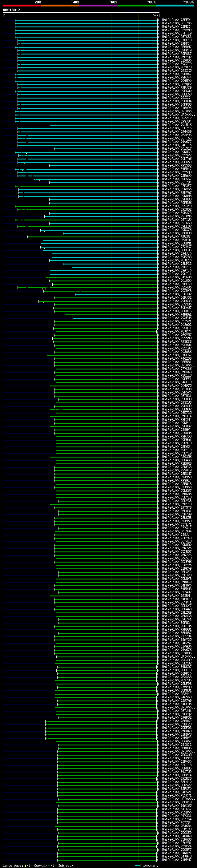Image resolution: width=197 pixels, height=868 pixels.
Task: Select label UniRef100_B2FSF0
Action: (176, 789)
